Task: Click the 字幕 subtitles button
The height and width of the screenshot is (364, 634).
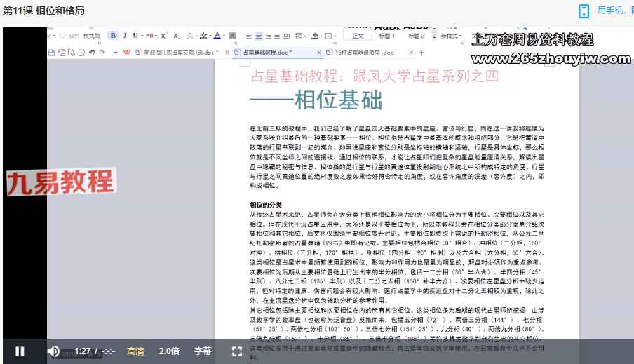Action: point(203,351)
